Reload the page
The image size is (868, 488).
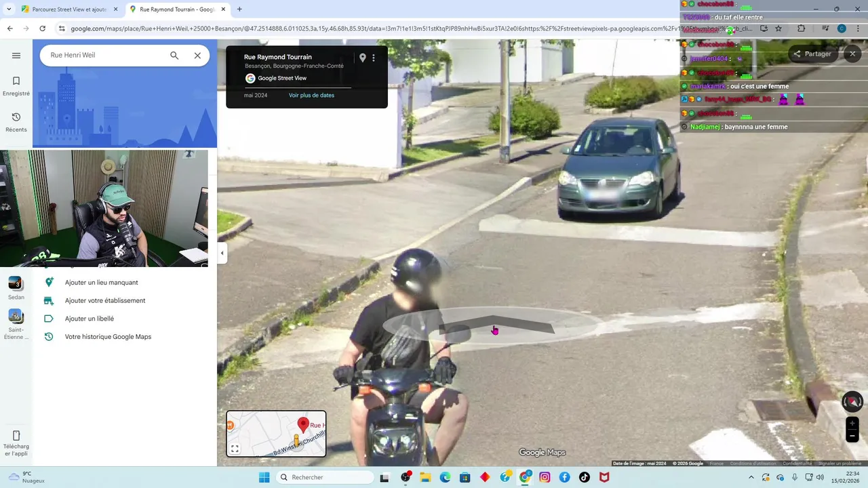point(42,28)
